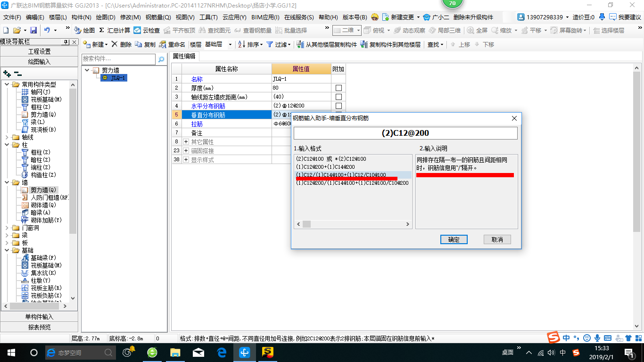
Task: Open 工程设置 panel
Action: tap(39, 51)
